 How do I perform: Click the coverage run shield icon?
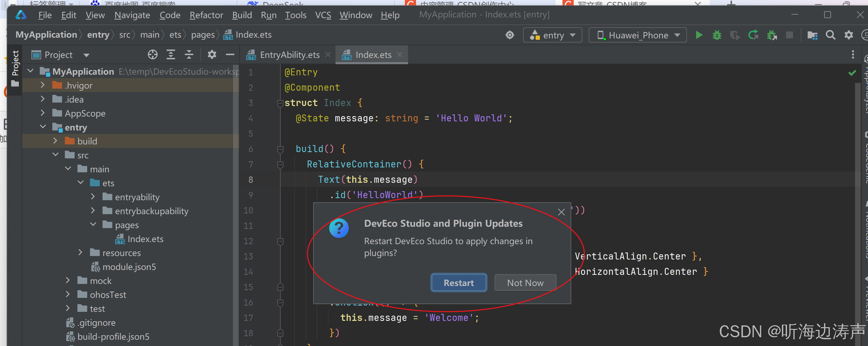[735, 35]
